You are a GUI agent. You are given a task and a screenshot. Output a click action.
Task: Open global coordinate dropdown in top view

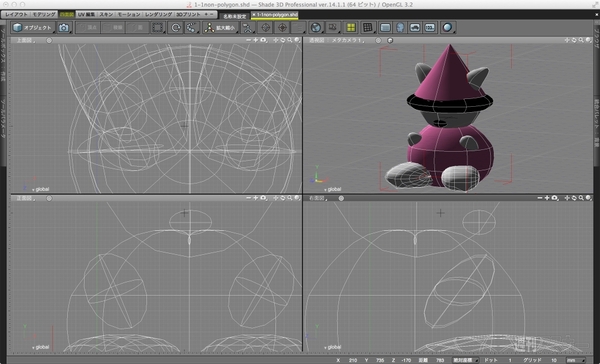point(40,189)
